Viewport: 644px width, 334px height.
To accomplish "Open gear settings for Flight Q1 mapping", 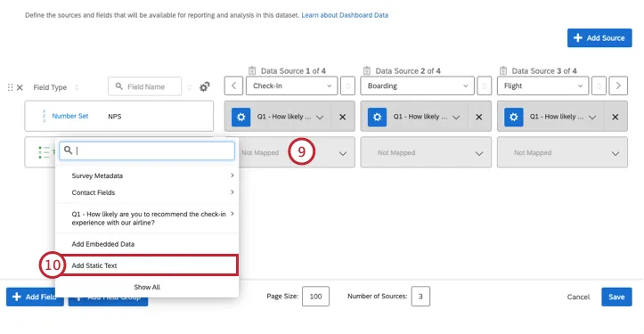I will (513, 117).
